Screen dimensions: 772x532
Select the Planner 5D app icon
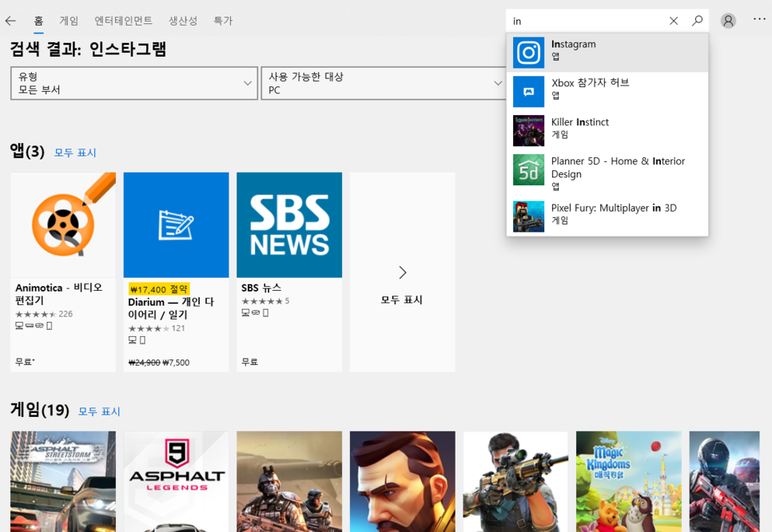[x=528, y=170]
